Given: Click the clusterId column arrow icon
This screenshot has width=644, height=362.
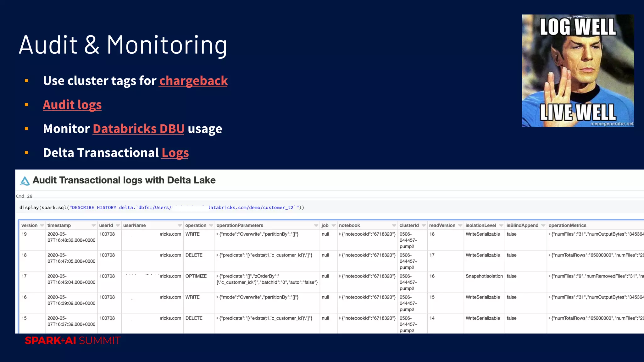Looking at the screenshot, I should tap(424, 226).
